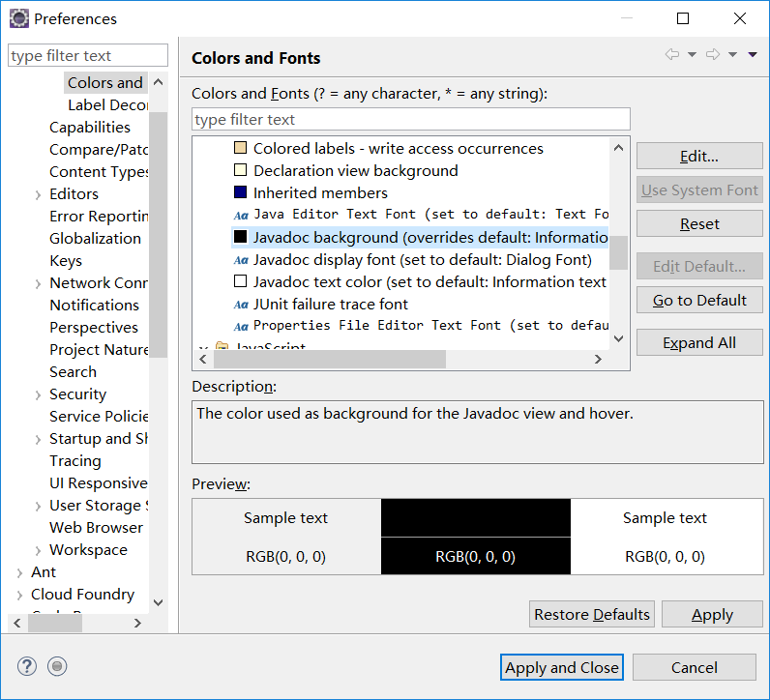The height and width of the screenshot is (700, 770).
Task: Click the Edit... button
Action: 699,156
